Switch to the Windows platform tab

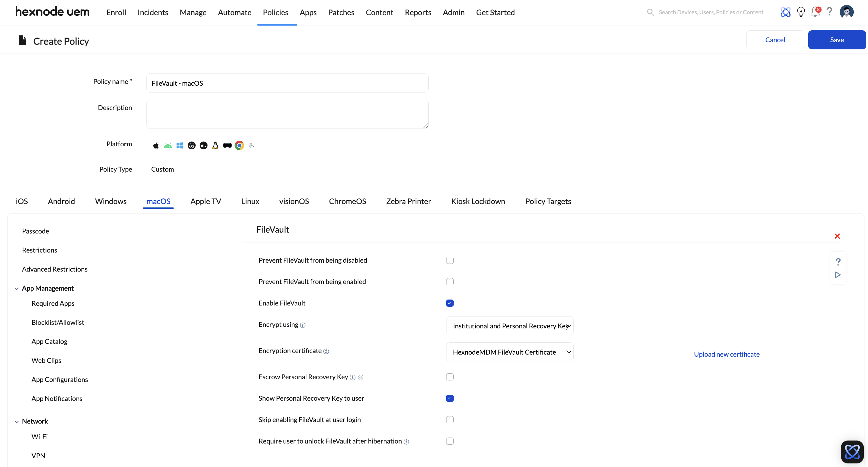click(x=110, y=201)
